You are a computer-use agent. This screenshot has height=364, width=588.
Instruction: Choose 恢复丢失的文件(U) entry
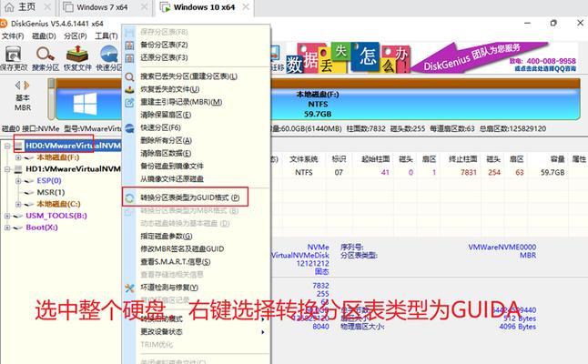(170, 89)
